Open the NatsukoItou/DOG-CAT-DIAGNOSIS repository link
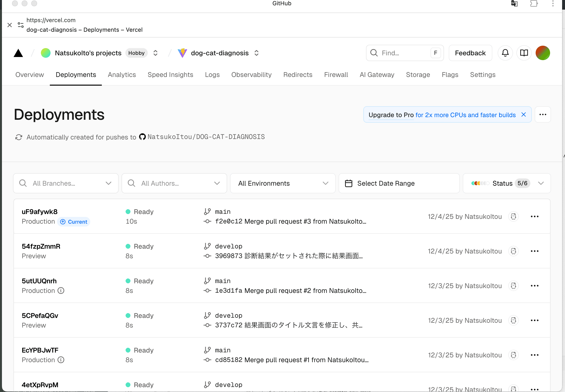Screen dimensions: 565x392 [206, 137]
